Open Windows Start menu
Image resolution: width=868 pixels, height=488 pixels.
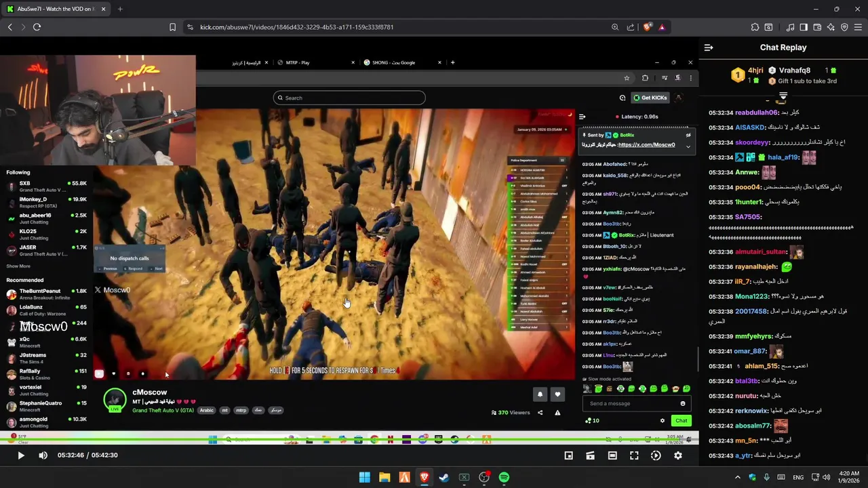click(x=364, y=477)
